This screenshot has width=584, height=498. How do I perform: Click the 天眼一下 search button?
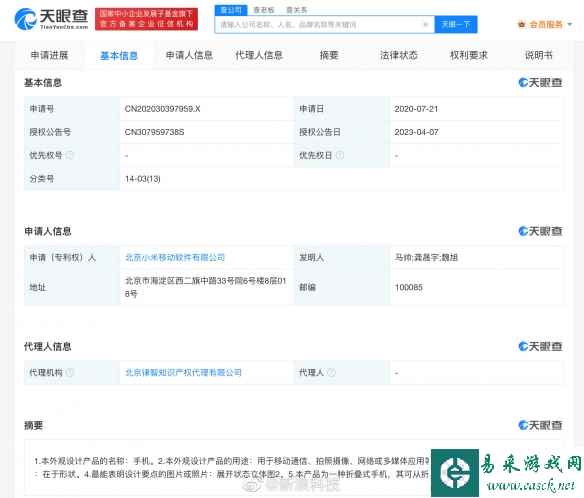456,25
